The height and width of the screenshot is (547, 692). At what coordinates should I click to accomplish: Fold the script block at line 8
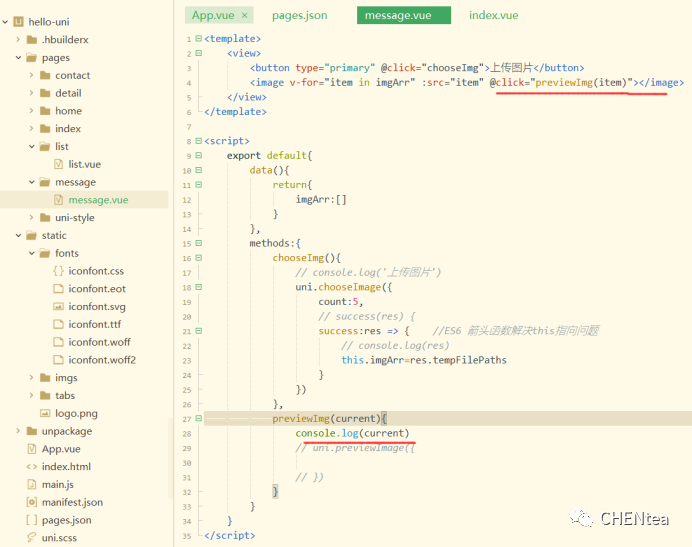click(x=198, y=142)
